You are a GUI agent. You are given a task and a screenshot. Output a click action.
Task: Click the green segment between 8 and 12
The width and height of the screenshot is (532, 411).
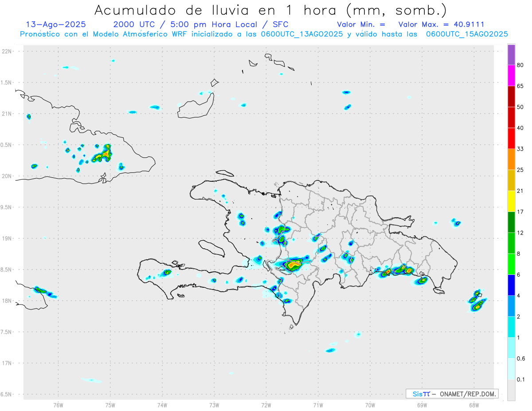coord(511,243)
